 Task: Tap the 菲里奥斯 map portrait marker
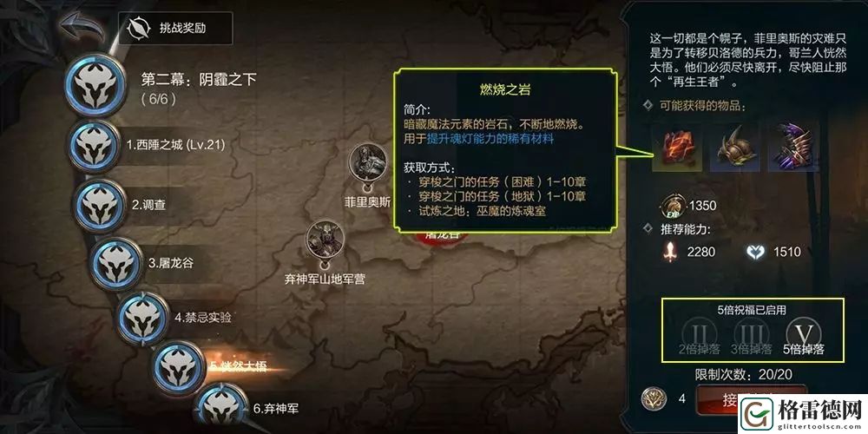coord(367,161)
